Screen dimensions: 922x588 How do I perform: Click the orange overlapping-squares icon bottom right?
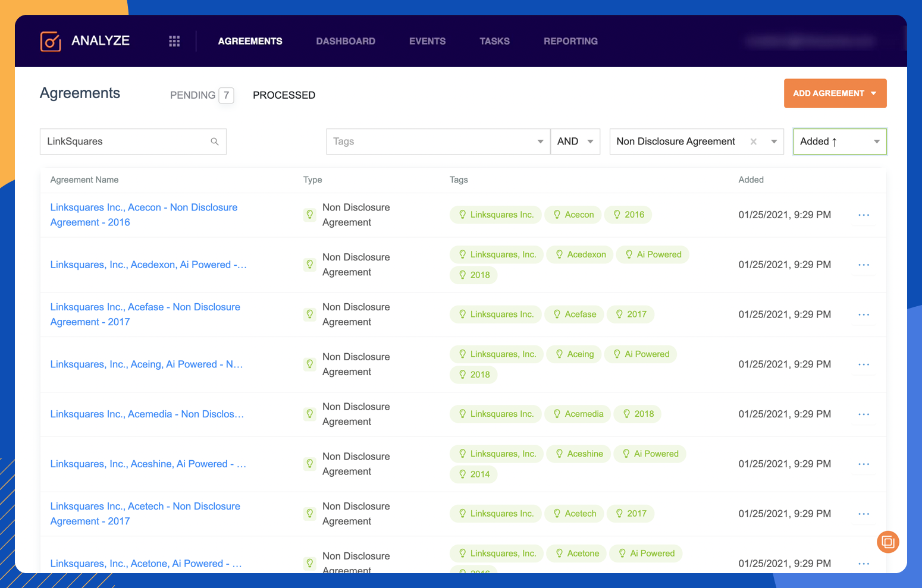pos(887,542)
